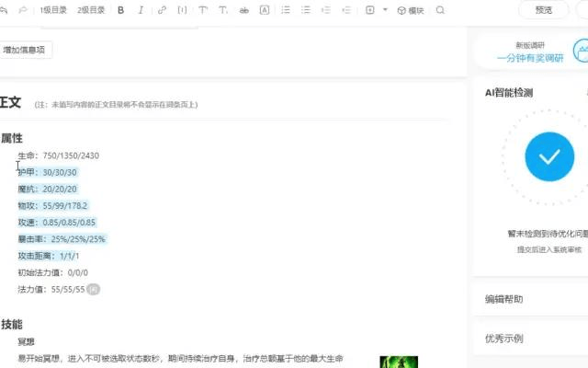The width and height of the screenshot is (588, 368).
Task: Expand the 编辑帮助 section
Action: click(503, 299)
